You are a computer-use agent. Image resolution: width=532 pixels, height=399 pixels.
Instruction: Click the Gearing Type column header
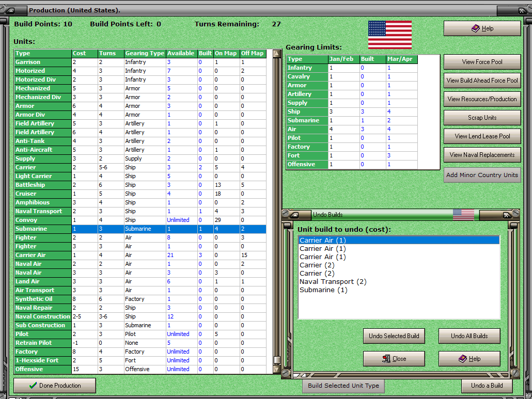click(145, 54)
